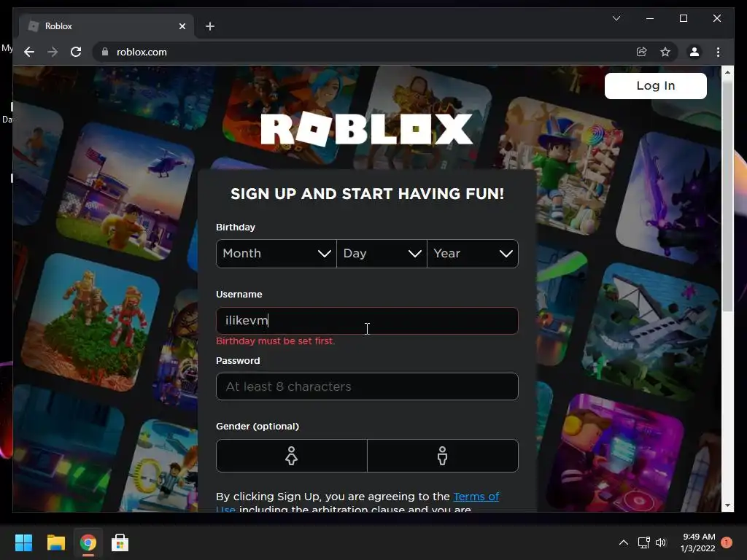The height and width of the screenshot is (560, 747).
Task: Go back using the browser back arrow
Action: (x=29, y=52)
